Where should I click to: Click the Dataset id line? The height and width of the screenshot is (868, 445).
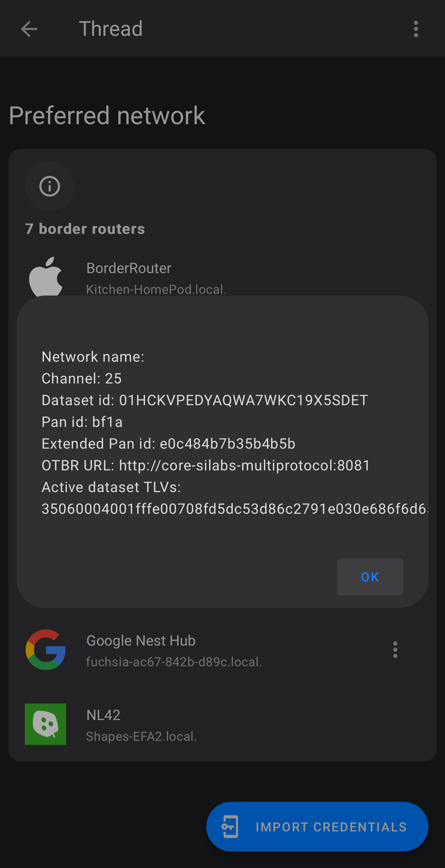205,400
